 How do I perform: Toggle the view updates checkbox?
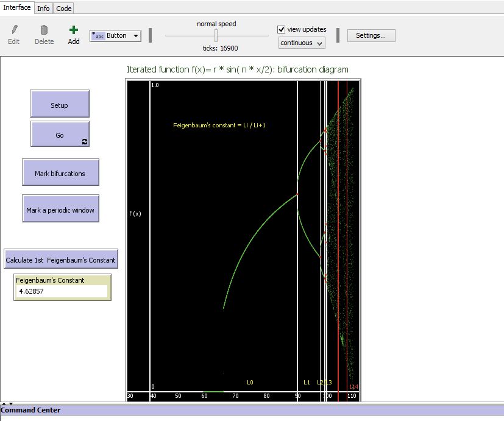point(281,29)
